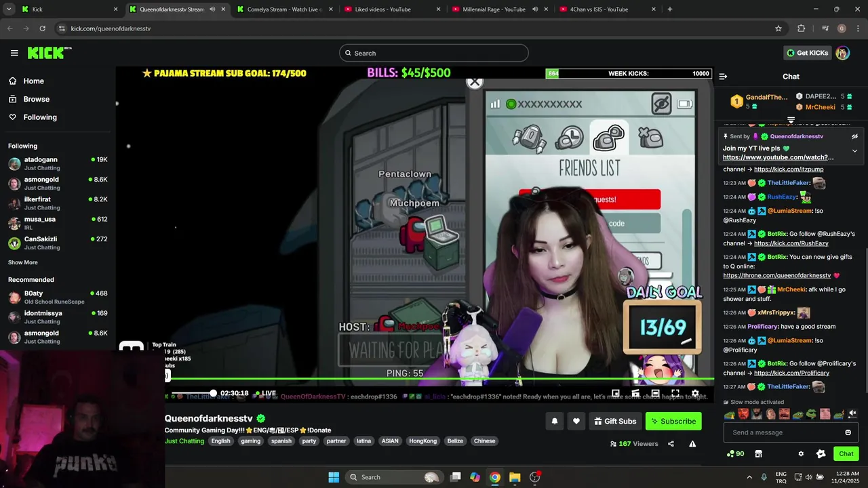
Task: Click the Kick logo
Action: pos(50,53)
